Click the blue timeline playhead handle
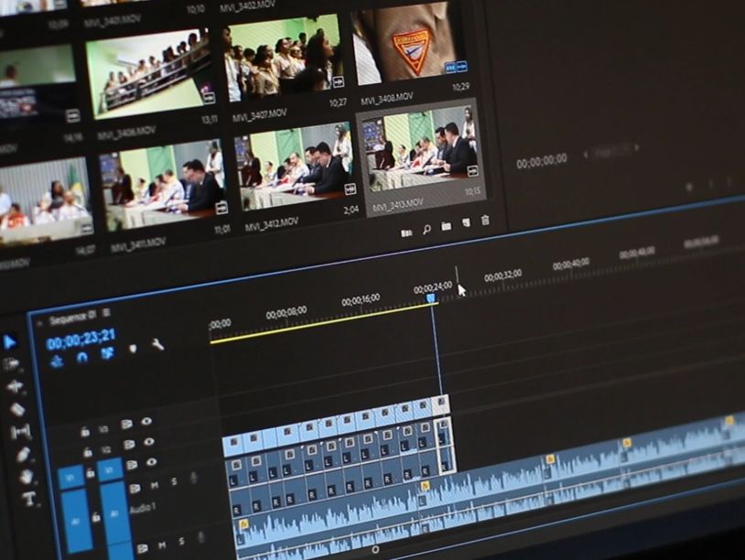The image size is (745, 560). (x=430, y=298)
